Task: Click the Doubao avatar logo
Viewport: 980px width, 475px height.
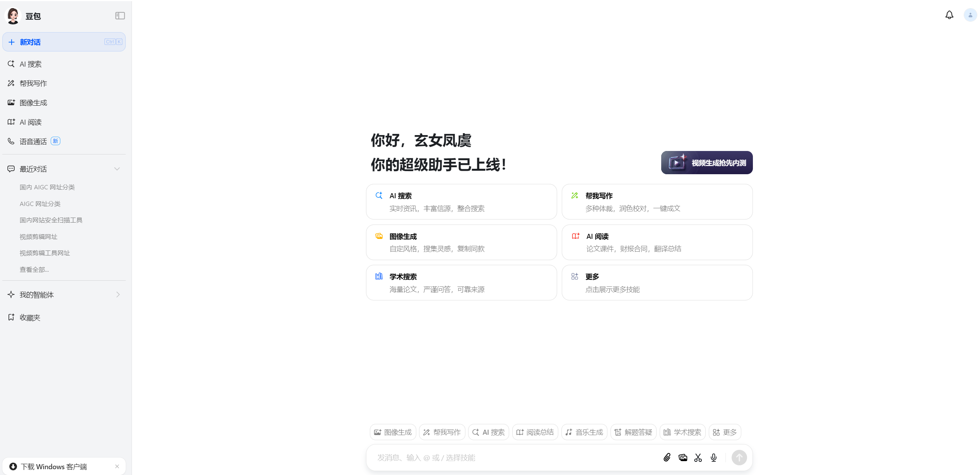Action: click(x=13, y=16)
